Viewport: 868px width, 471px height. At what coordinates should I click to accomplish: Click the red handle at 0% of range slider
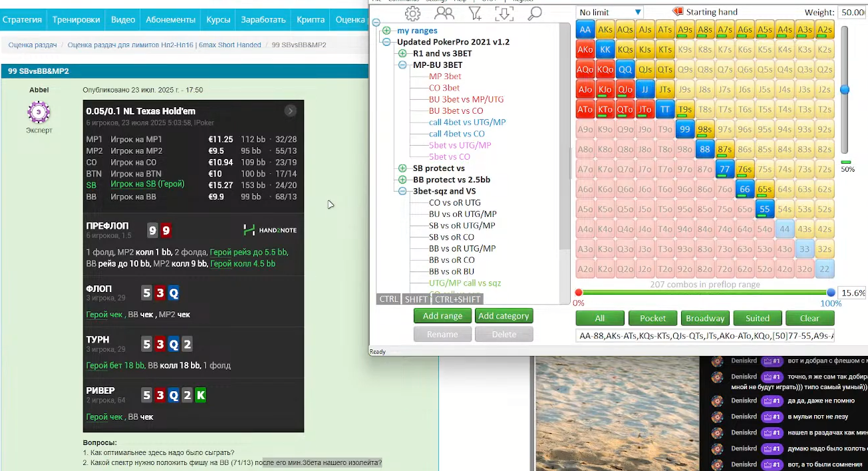579,293
